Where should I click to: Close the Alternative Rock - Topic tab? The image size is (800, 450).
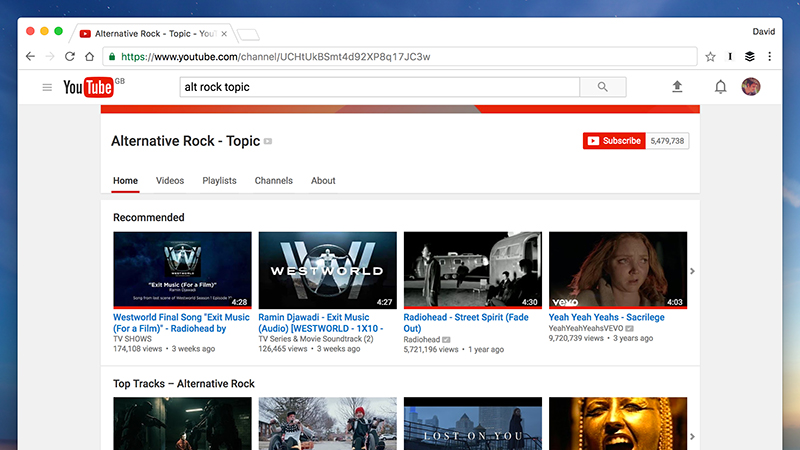click(224, 34)
